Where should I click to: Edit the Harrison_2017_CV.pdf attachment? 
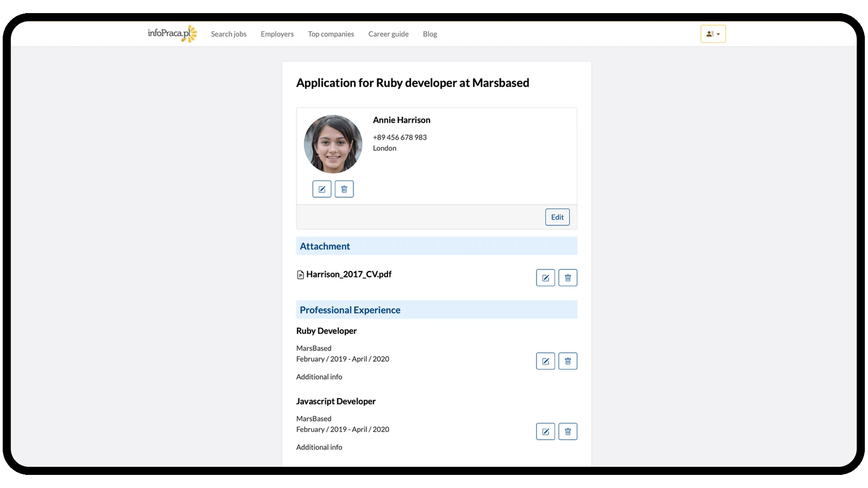click(x=545, y=277)
